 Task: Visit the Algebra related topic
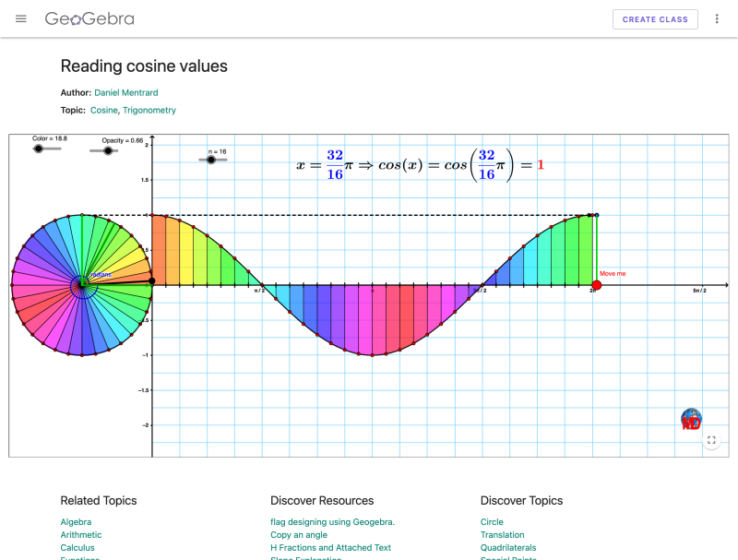76,521
